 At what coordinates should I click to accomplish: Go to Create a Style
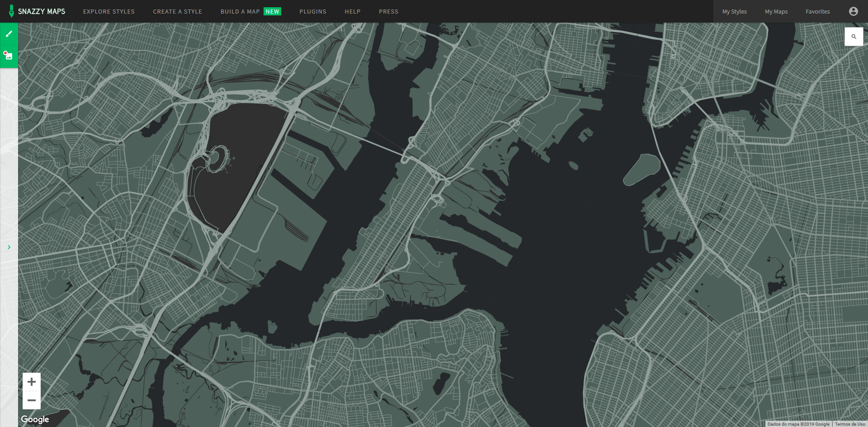[x=177, y=11]
